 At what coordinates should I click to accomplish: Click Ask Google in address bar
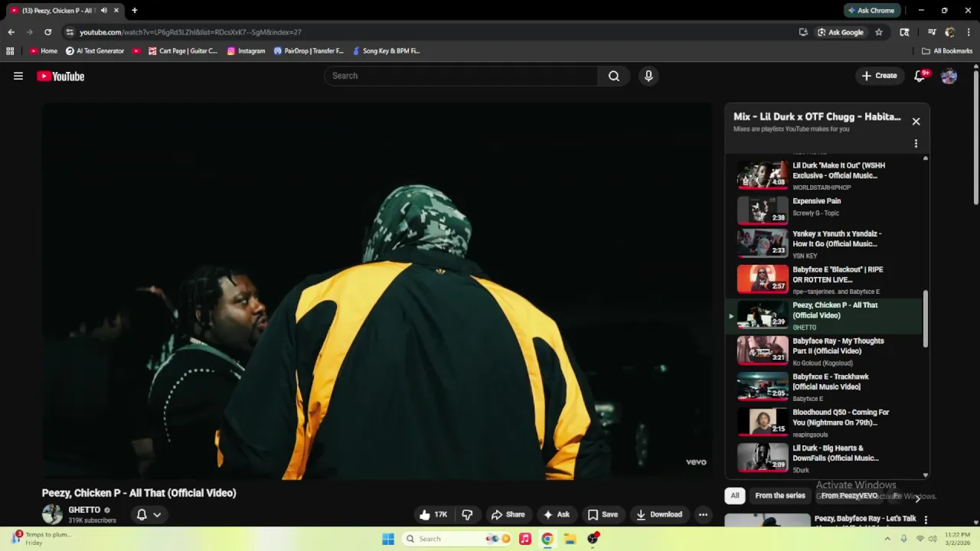840,32
